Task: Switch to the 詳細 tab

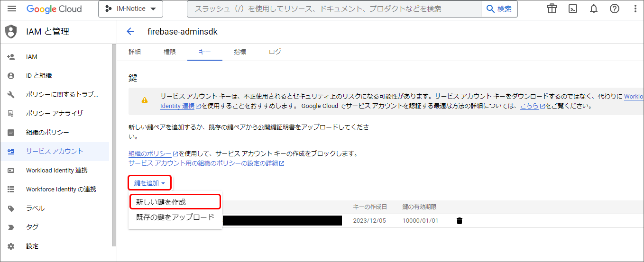Action: 135,52
